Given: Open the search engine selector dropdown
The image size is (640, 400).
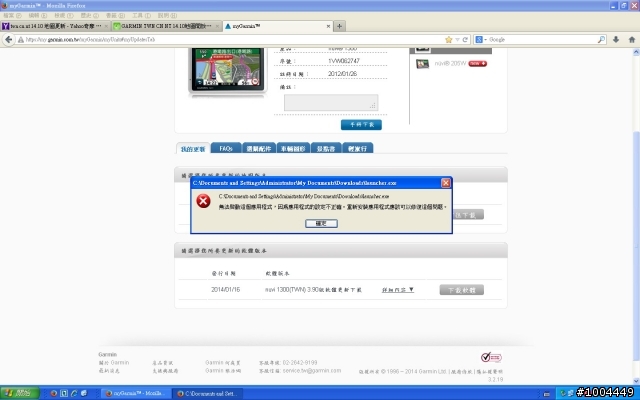Looking at the screenshot, I should point(481,40).
